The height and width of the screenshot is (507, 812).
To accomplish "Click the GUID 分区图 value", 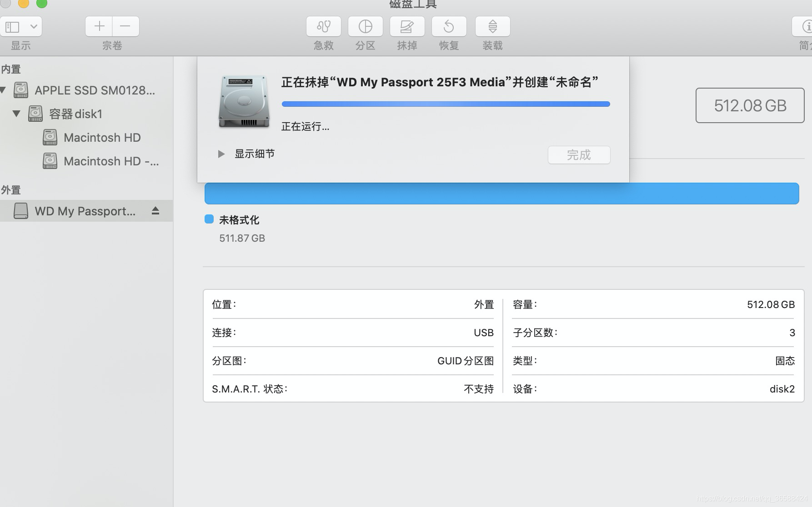I will tap(466, 361).
